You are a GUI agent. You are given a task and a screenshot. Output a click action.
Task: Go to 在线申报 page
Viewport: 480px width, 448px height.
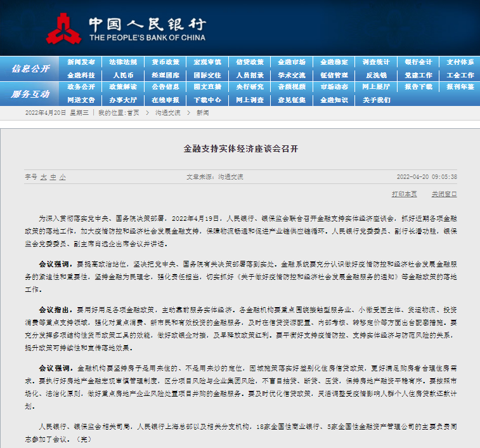pyautogui.click(x=165, y=100)
